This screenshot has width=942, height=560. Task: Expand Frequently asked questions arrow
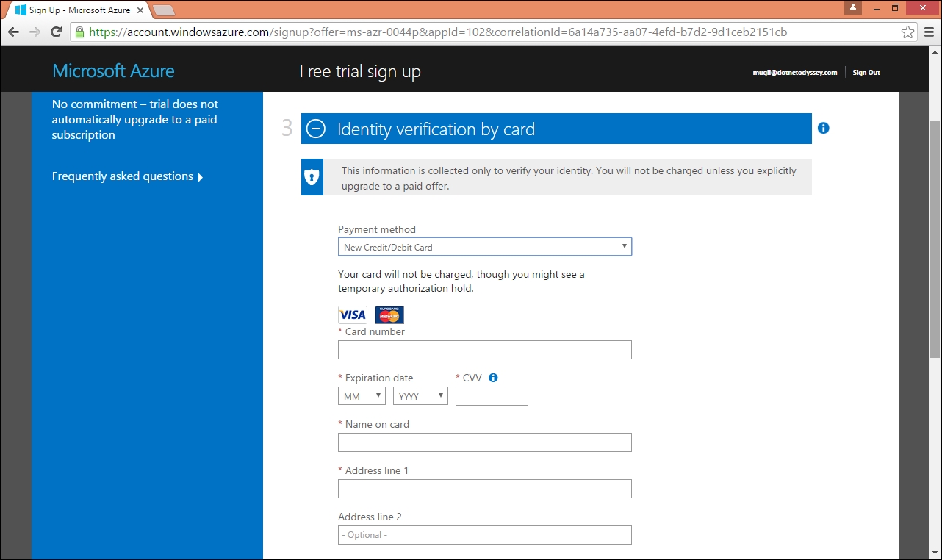click(201, 177)
